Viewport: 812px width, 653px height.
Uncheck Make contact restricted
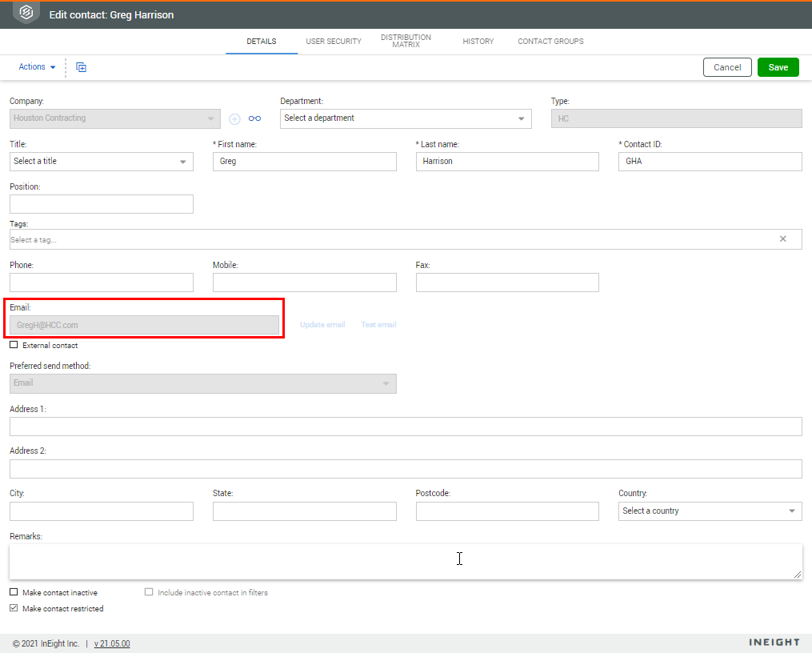(x=14, y=609)
